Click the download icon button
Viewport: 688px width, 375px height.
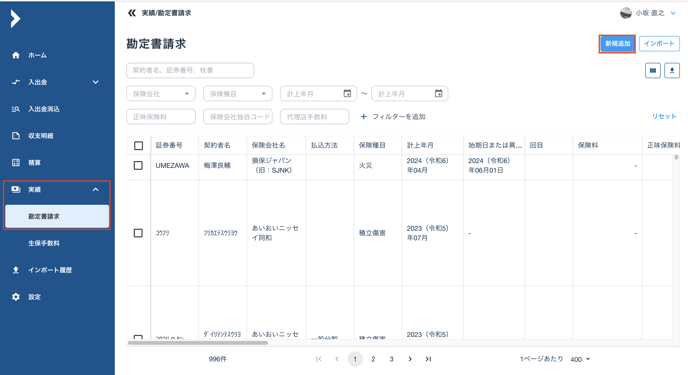click(672, 70)
